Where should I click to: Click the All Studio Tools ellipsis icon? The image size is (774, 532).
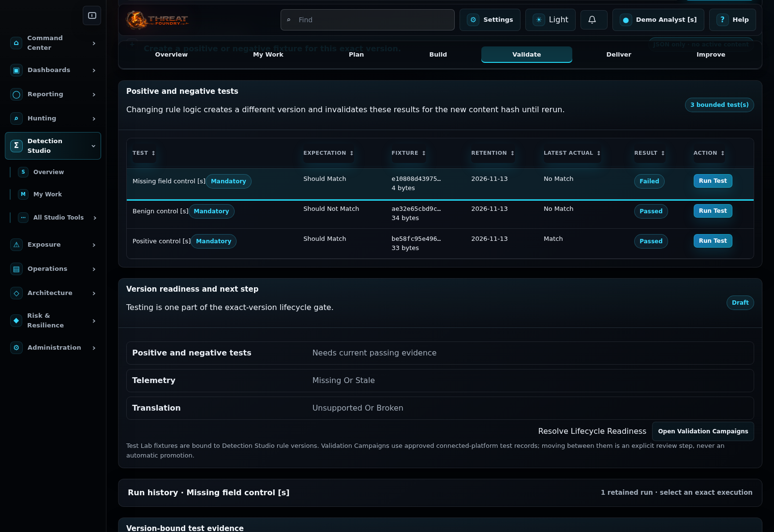coord(23,218)
